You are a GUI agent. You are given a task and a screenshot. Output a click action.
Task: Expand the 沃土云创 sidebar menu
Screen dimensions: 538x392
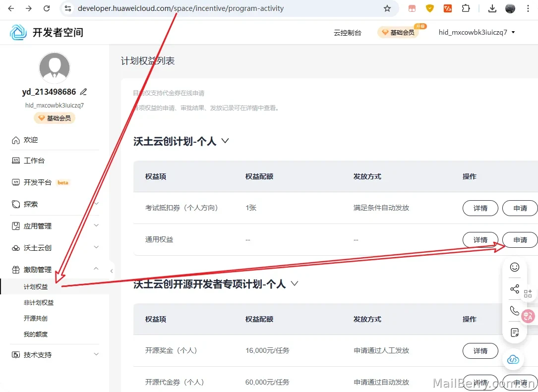(55, 248)
